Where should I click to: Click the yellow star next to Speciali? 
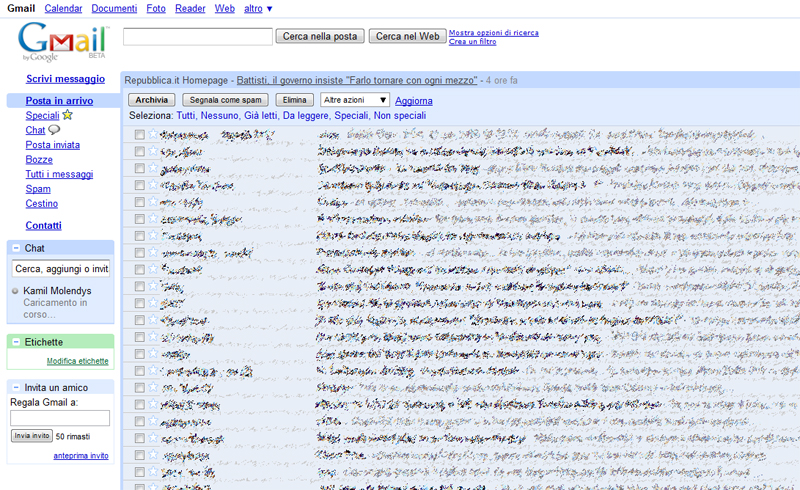[67, 115]
